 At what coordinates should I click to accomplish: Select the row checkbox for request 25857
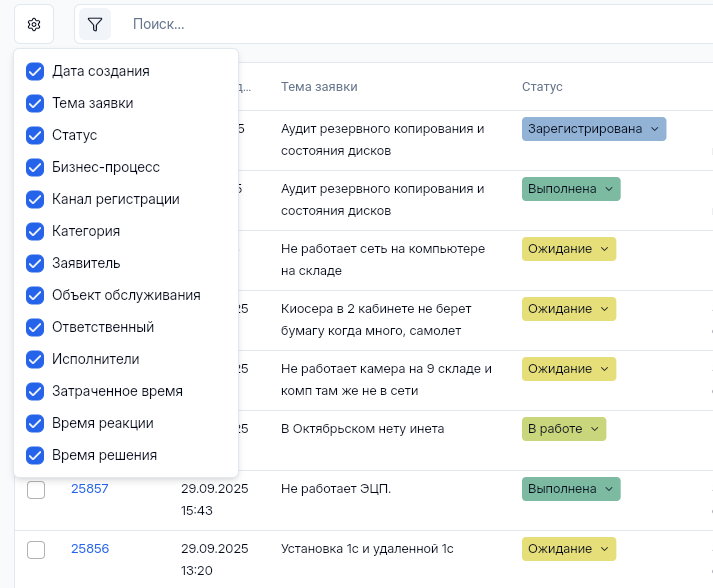coord(36,490)
